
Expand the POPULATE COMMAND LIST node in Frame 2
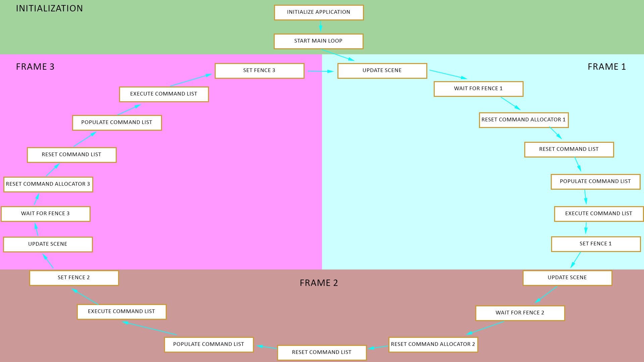pyautogui.click(x=209, y=344)
